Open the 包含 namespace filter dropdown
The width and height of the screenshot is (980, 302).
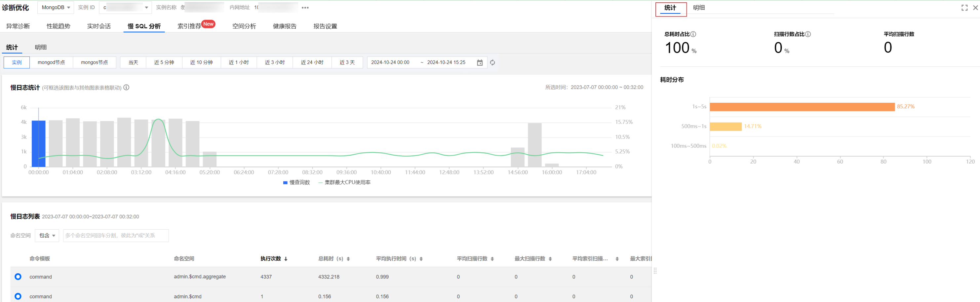[x=47, y=236]
